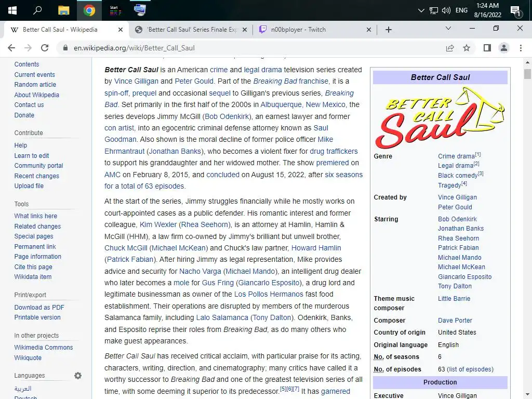Viewport: 532px width, 399px height.
Task: Open Black comedy genre link
Action: coord(458,176)
